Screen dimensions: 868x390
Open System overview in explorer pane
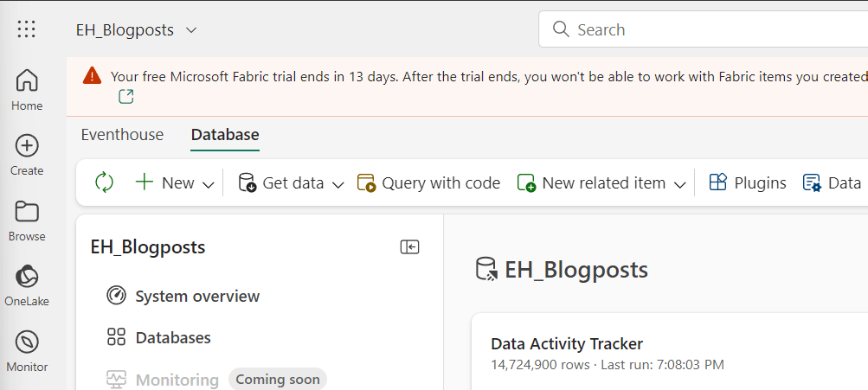point(196,296)
